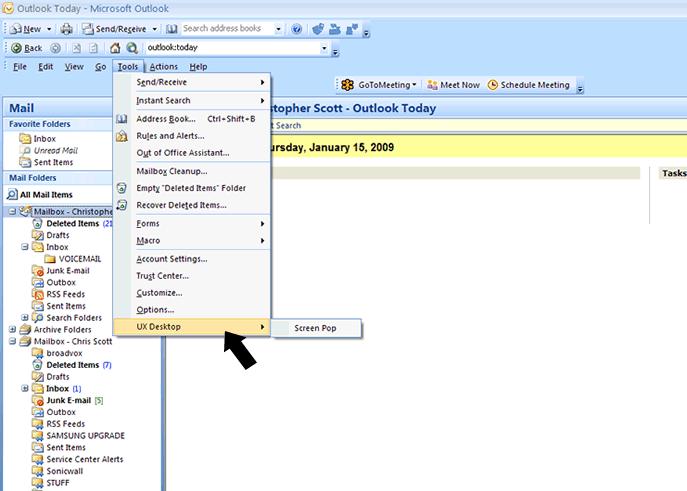The width and height of the screenshot is (687, 491).
Task: Click the Home icon in navigation toolbar
Action: [x=115, y=48]
